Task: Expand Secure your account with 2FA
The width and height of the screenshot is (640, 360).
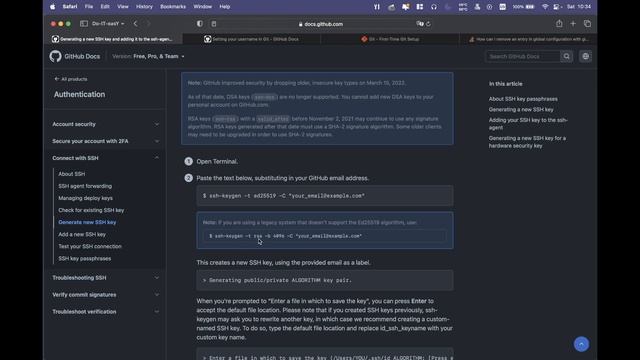Action: [x=106, y=141]
